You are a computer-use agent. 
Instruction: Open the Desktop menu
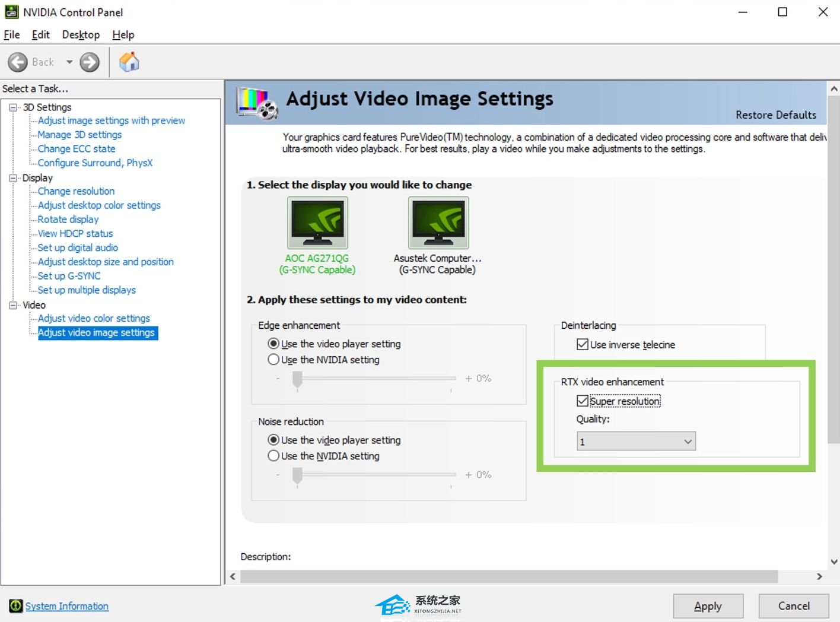tap(81, 35)
